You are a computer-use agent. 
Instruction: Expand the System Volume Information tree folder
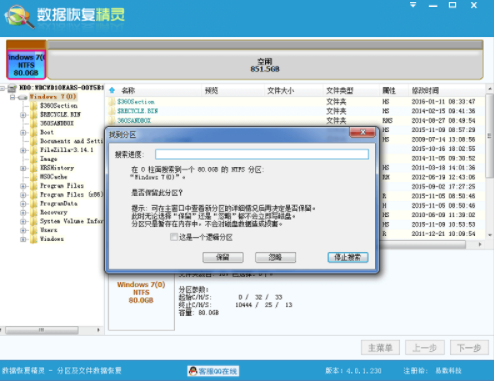click(23, 221)
